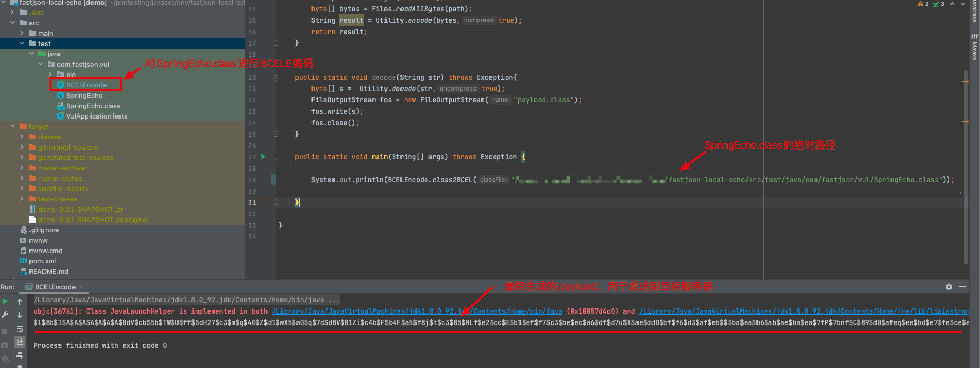980x368 pixels.
Task: Open the Maven side tool tab
Action: coord(974,47)
